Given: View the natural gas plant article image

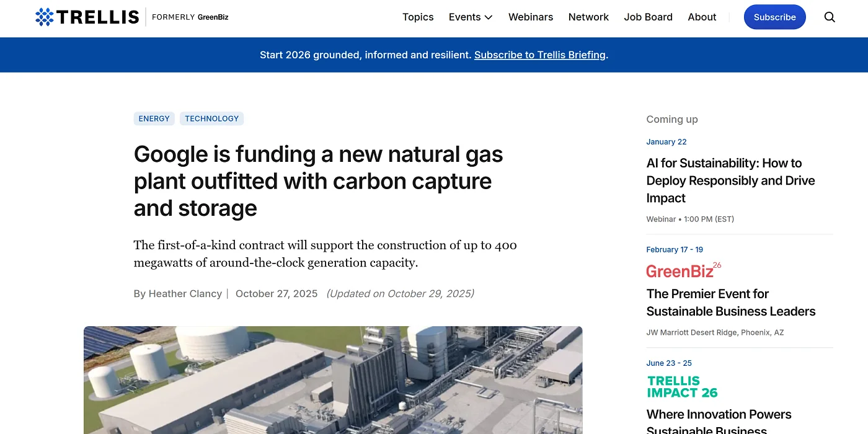Looking at the screenshot, I should [333, 380].
